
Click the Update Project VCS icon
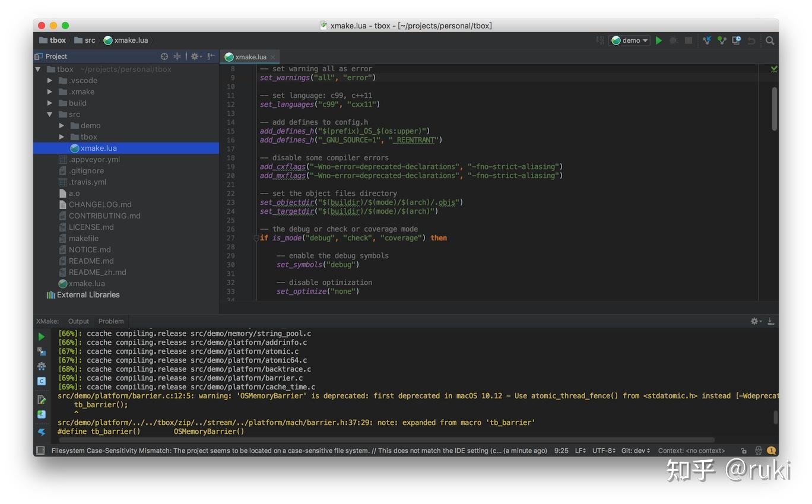tap(707, 40)
